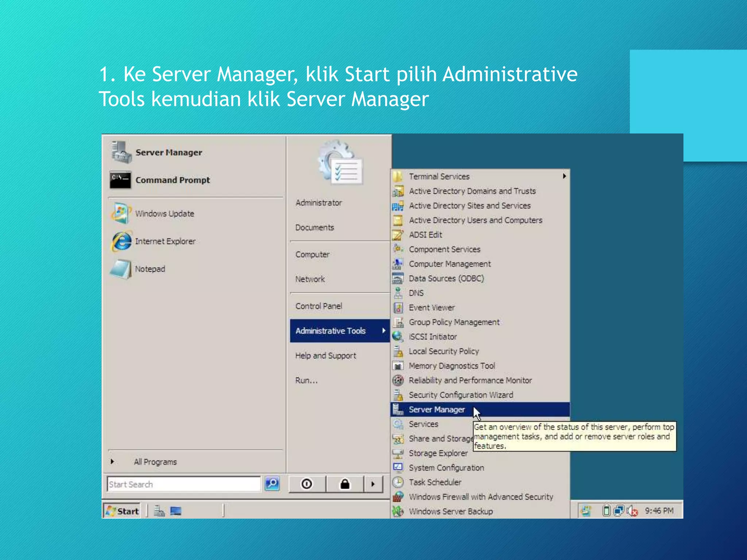
Task: Click the muted volume tray icon
Action: pos(632,511)
